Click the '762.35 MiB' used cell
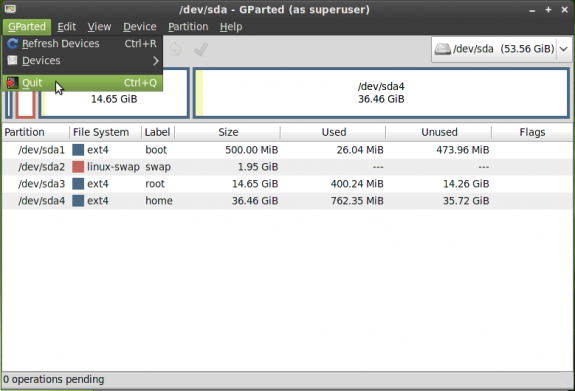 click(357, 201)
